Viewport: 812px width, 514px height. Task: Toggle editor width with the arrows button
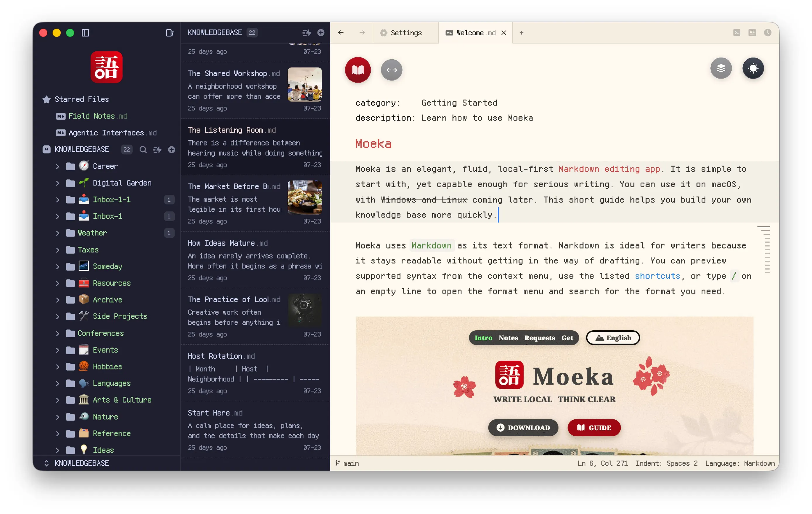click(391, 70)
